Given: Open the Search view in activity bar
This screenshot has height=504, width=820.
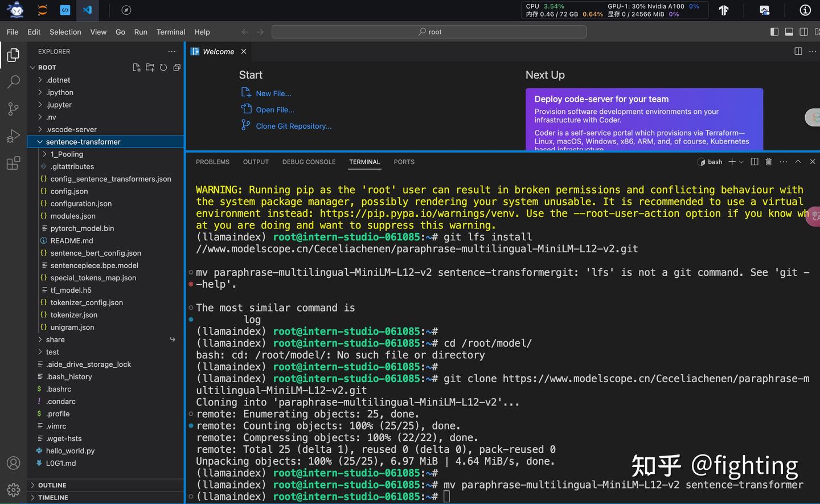Looking at the screenshot, I should [x=13, y=81].
